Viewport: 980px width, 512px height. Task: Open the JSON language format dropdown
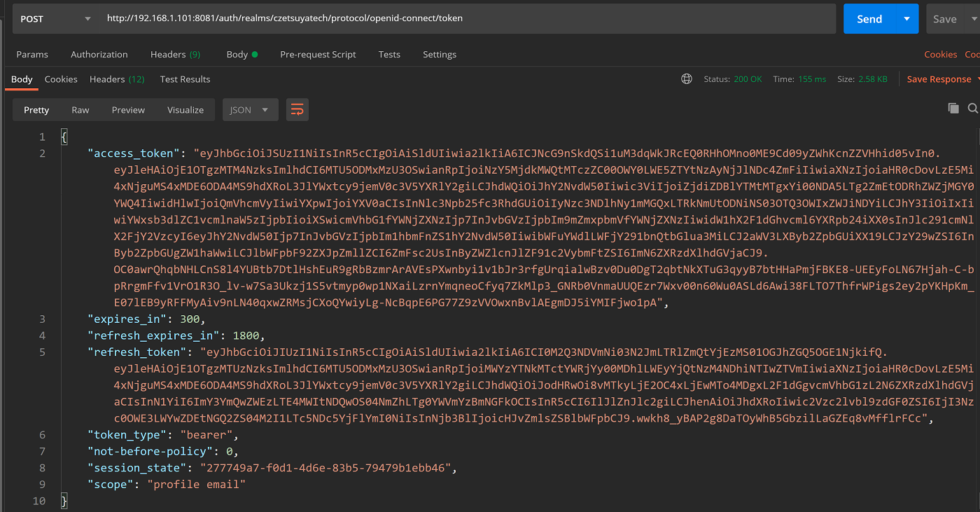(250, 109)
